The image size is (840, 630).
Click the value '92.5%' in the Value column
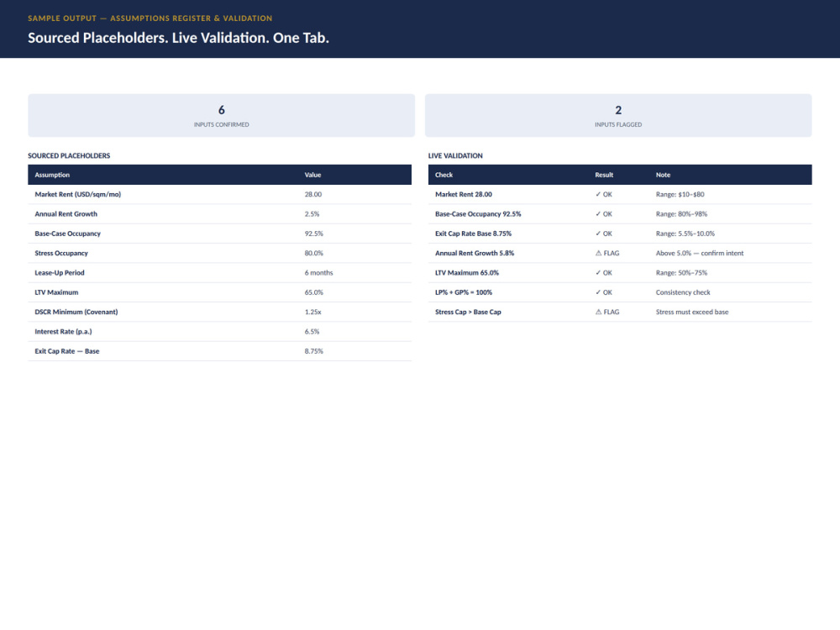(314, 234)
